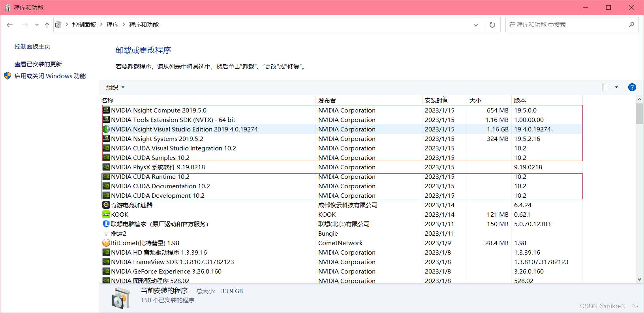Select NVIDIA CUDA Documentation 10.2 entry
644x313 pixels.
(x=160, y=186)
